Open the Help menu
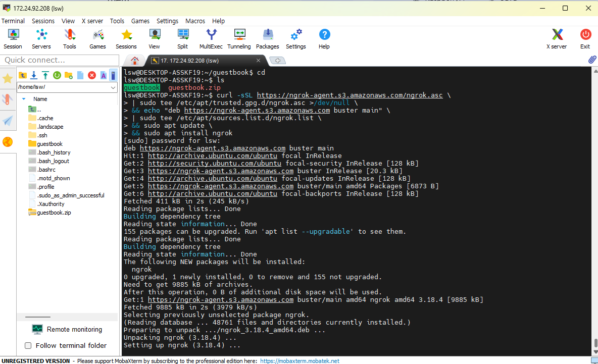Viewport: 598px width, 364px height. point(219,21)
